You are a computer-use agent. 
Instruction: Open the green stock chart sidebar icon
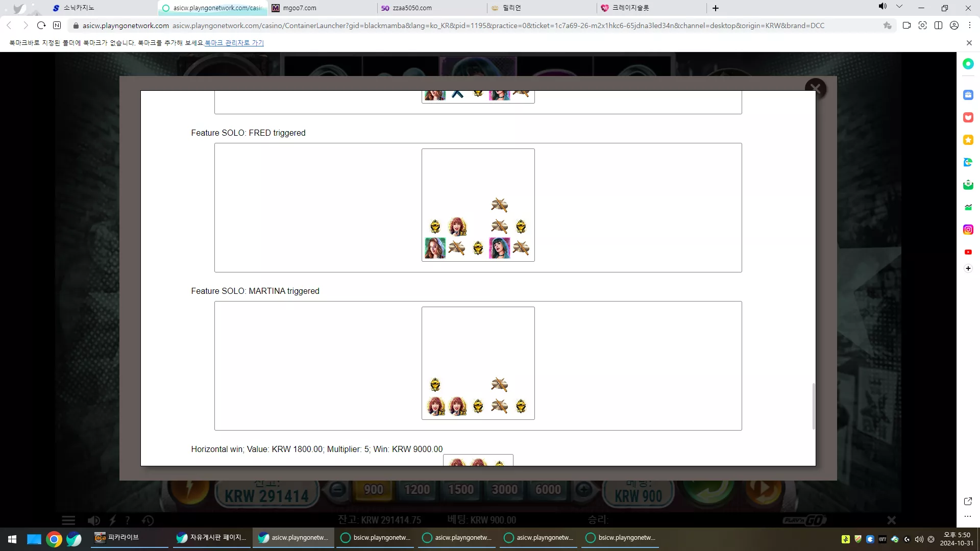[968, 207]
